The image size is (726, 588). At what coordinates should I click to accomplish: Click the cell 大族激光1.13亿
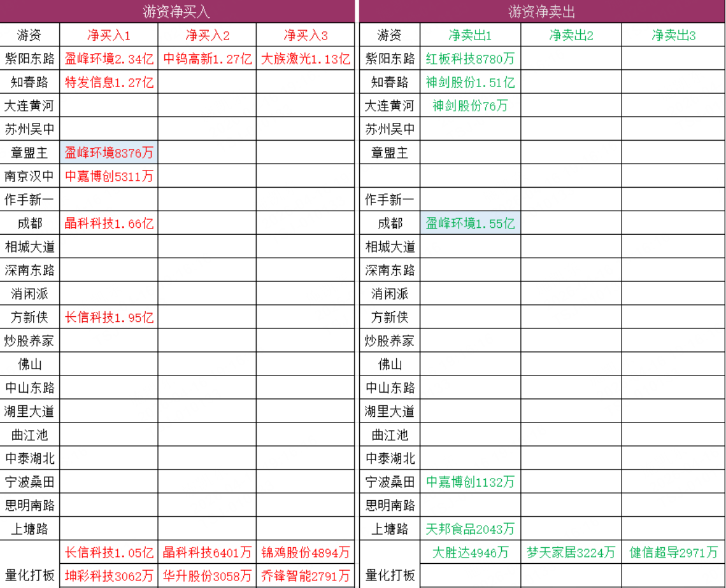[x=306, y=59]
